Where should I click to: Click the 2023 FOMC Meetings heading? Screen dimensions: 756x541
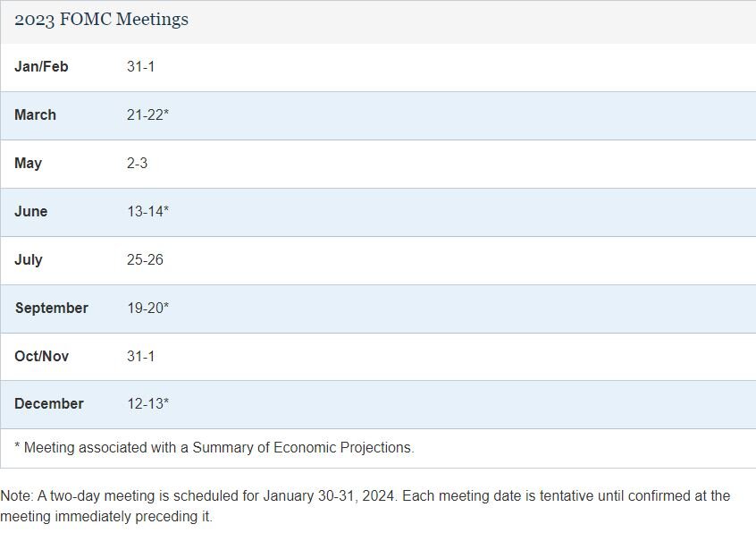(x=101, y=20)
